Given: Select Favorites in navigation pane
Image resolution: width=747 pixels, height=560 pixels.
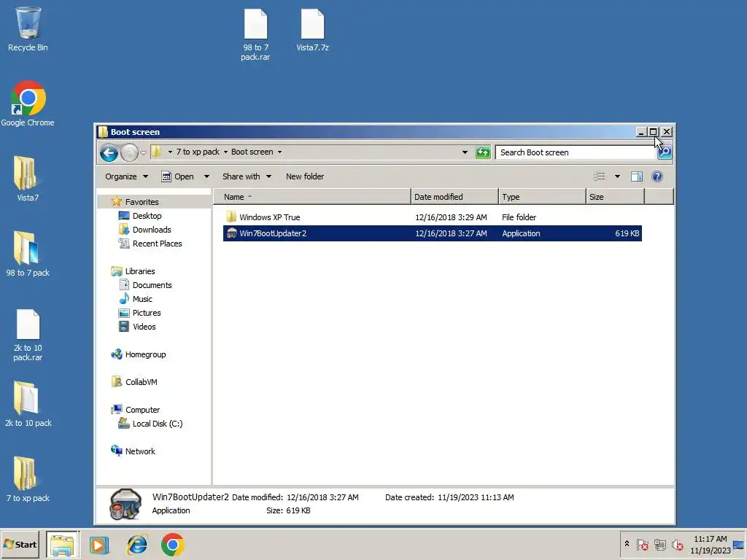Looking at the screenshot, I should (x=135, y=202).
